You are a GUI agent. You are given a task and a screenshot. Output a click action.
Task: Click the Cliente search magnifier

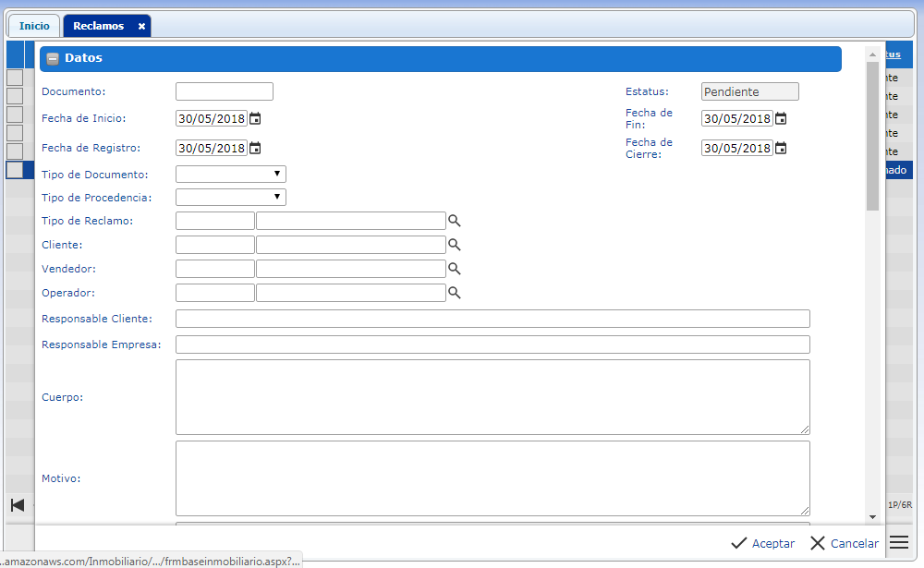pos(454,245)
